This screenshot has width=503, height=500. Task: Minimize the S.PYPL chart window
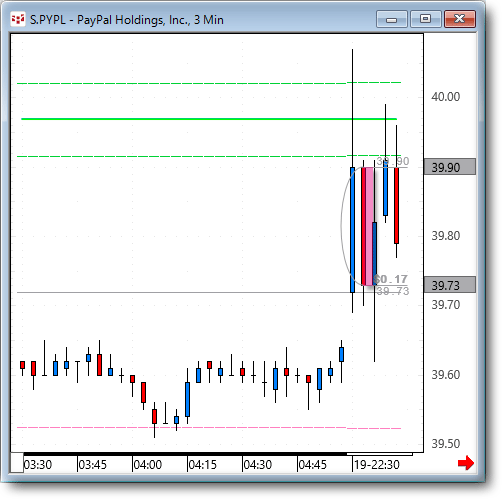tap(391, 19)
